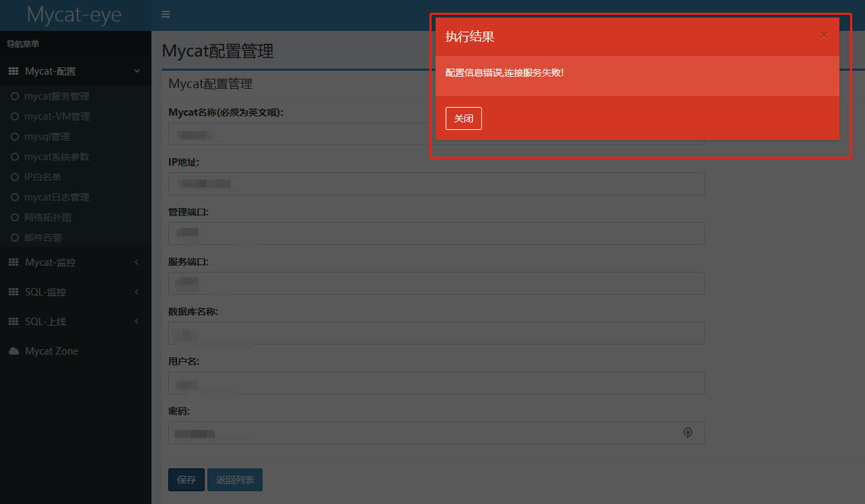The width and height of the screenshot is (865, 504).
Task: Click the Mycat Zone cloud icon
Action: point(13,351)
